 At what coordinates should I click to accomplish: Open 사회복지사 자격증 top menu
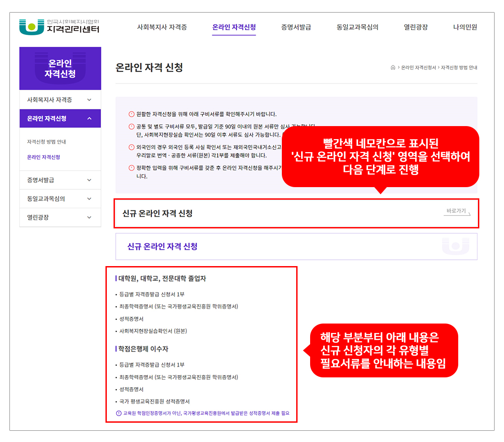[162, 27]
